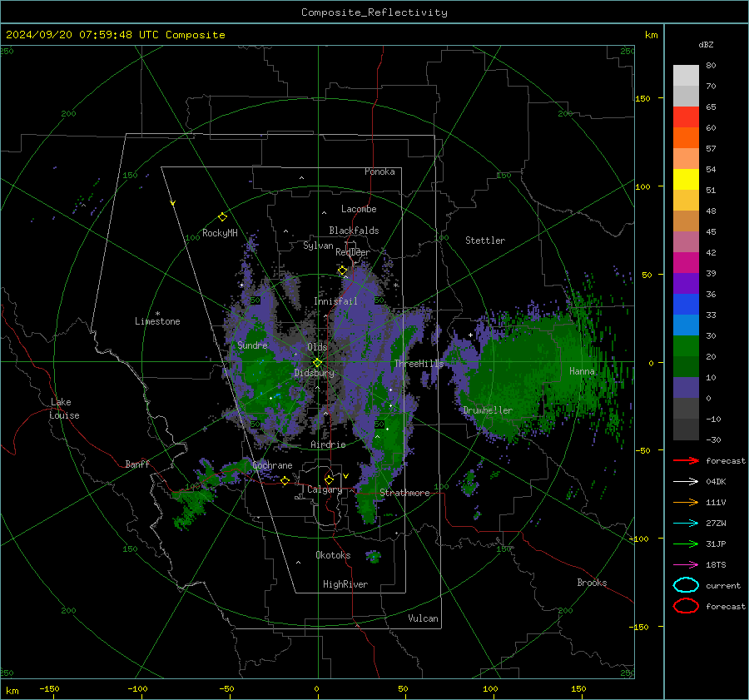Click the Drumheller map label
This screenshot has width=749, height=700.
point(488,410)
